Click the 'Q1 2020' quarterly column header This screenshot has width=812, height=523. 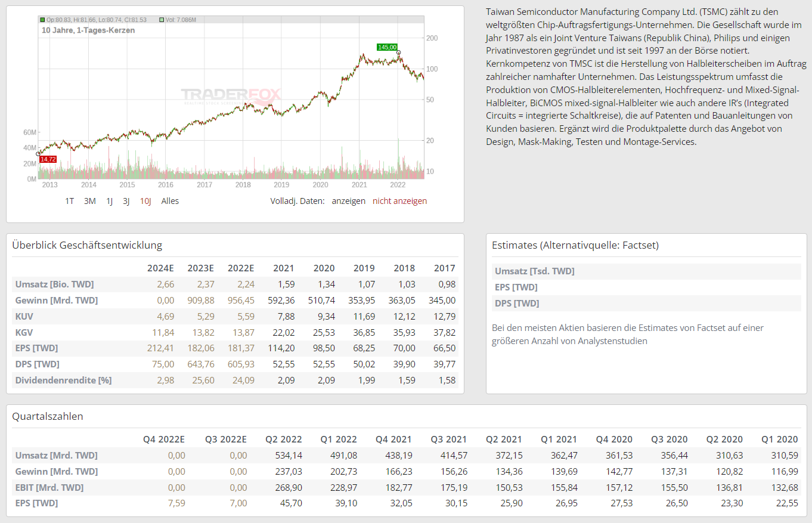coord(779,439)
